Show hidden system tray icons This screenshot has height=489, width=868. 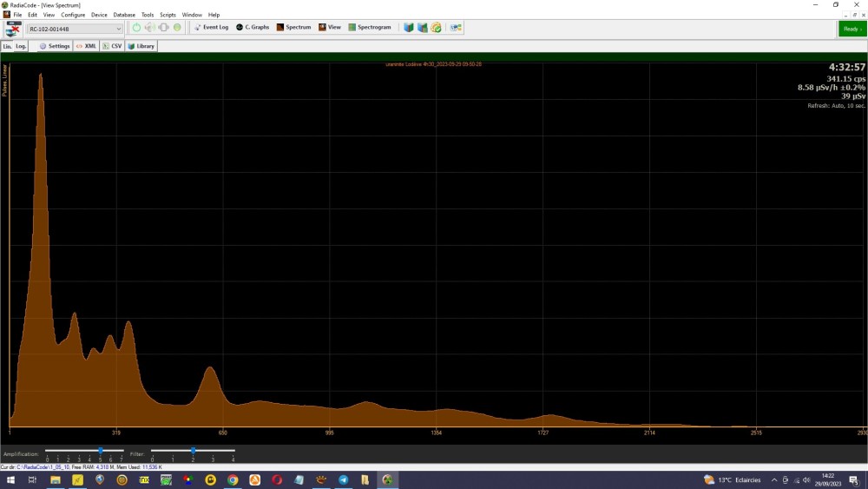coord(774,479)
